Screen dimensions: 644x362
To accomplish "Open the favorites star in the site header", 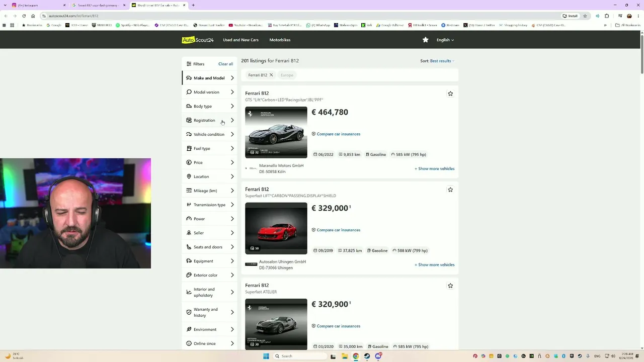I will pos(426,40).
